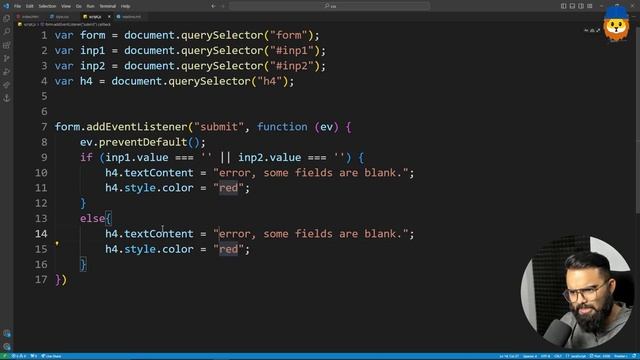Screen dimensions: 640x360
Task: Click the Prettier status bar item
Action: [620, 356]
